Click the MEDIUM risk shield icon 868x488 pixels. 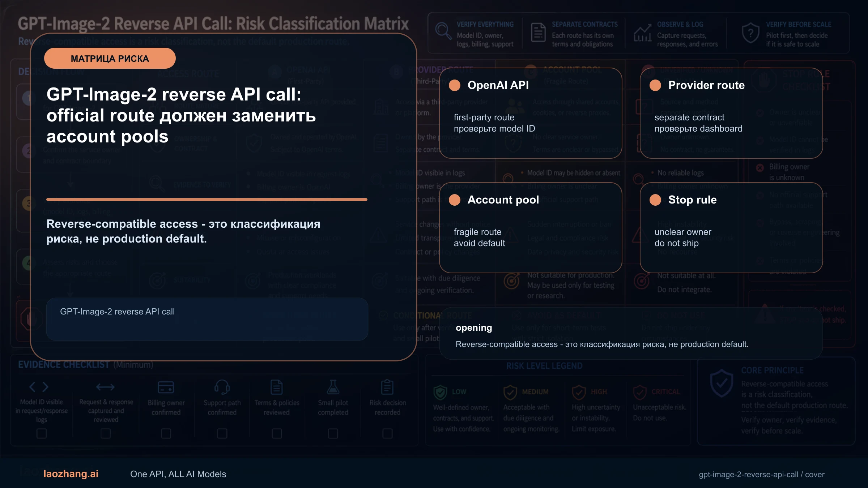tap(510, 392)
